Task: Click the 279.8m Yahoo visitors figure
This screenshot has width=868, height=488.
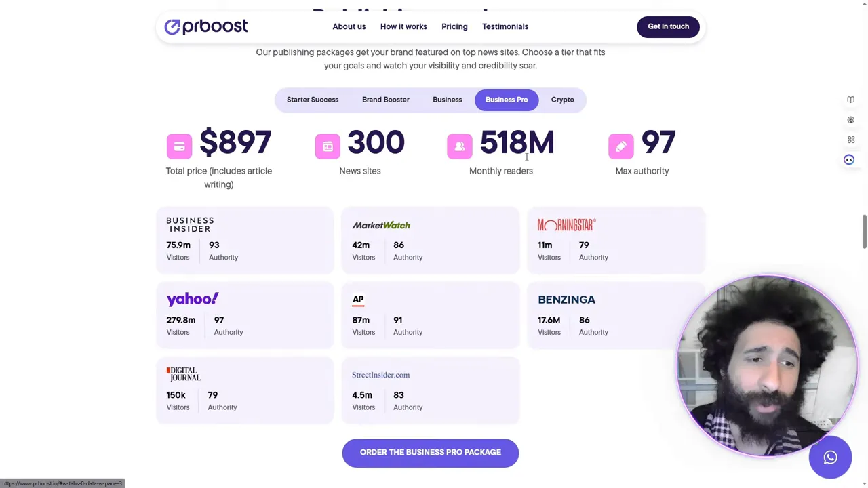Action: 181,320
